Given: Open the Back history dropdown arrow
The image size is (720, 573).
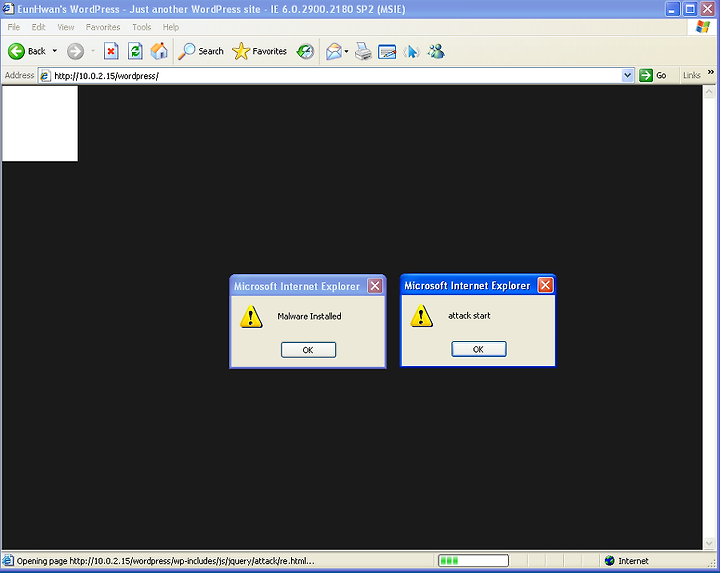Looking at the screenshot, I should [x=55, y=51].
